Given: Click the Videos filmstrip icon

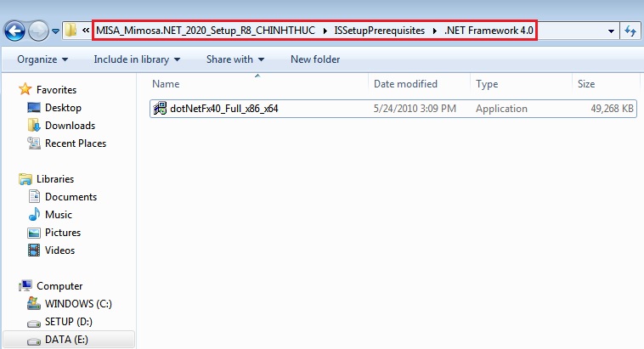Looking at the screenshot, I should point(34,250).
